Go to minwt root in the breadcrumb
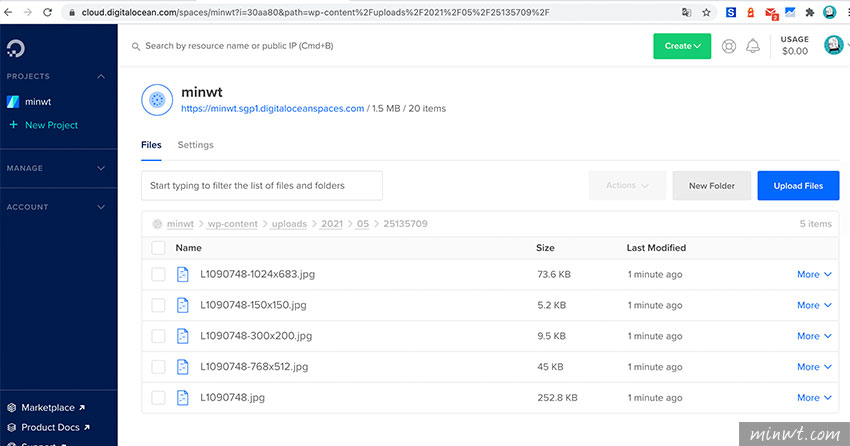 pos(180,224)
